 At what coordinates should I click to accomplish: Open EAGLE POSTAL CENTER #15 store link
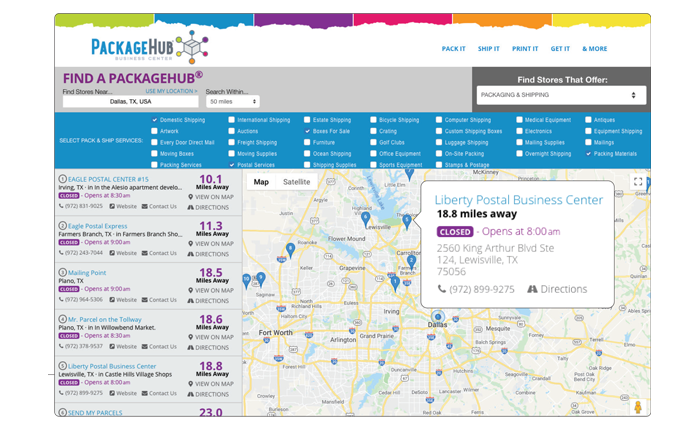tap(108, 179)
